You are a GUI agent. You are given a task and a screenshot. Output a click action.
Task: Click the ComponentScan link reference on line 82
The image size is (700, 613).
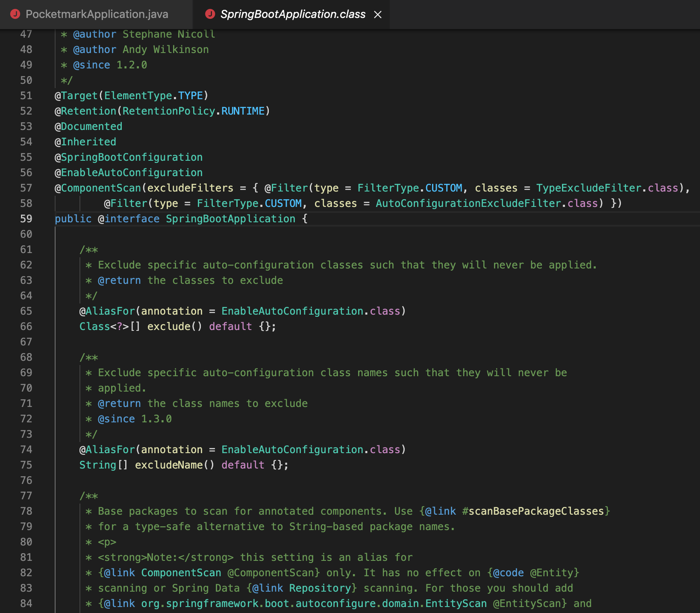(x=181, y=573)
